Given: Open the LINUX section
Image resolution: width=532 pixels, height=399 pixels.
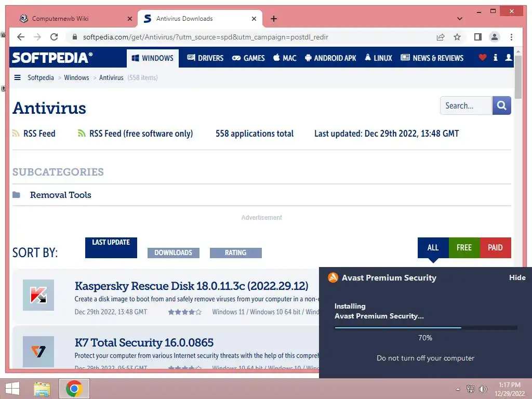Looking at the screenshot, I should point(378,58).
